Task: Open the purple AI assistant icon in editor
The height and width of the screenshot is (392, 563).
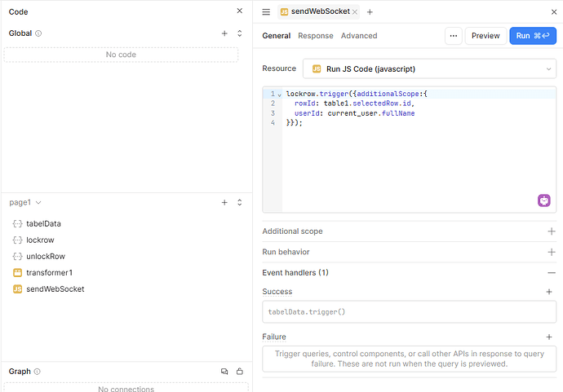Action: (544, 200)
